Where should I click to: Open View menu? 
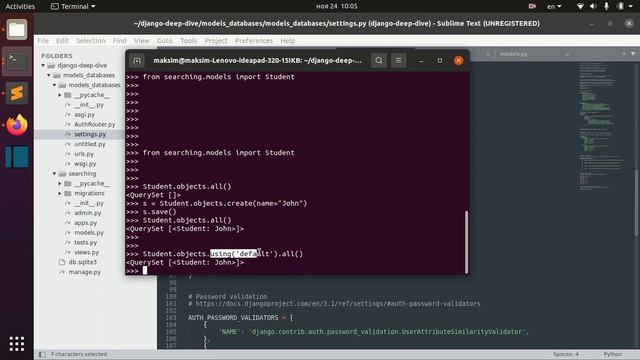pyautogui.click(x=141, y=40)
